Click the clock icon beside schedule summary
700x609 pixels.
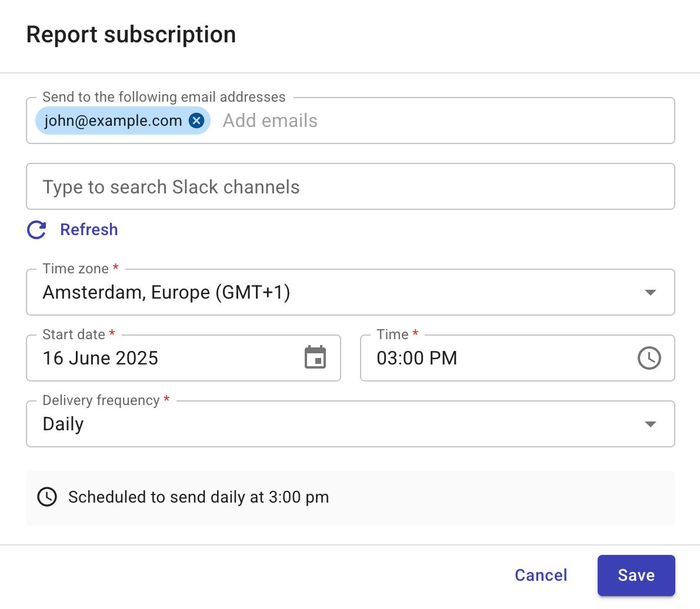click(x=47, y=497)
